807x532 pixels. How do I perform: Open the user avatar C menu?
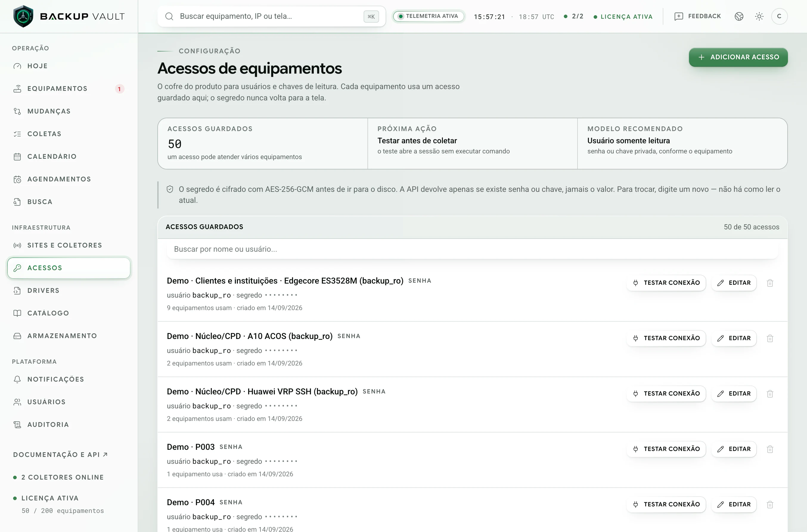coord(779,16)
